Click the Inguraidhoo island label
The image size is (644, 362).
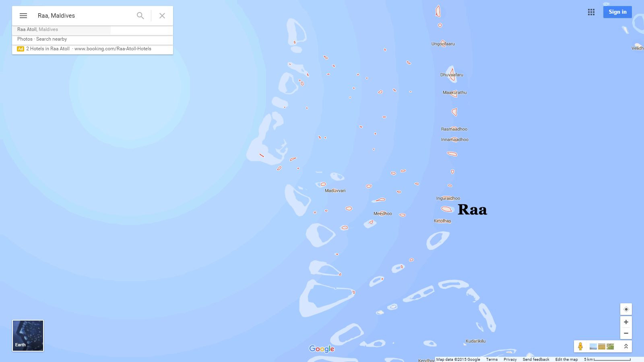point(448,198)
